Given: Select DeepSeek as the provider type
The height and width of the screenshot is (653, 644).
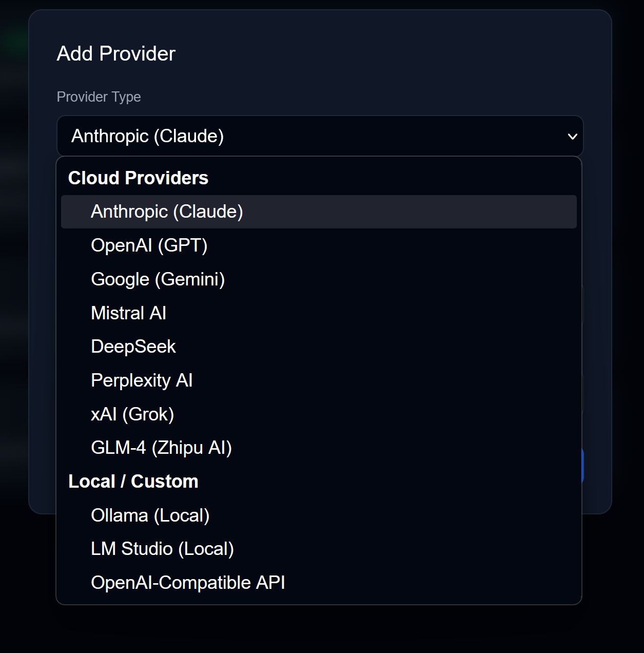Looking at the screenshot, I should click(133, 347).
